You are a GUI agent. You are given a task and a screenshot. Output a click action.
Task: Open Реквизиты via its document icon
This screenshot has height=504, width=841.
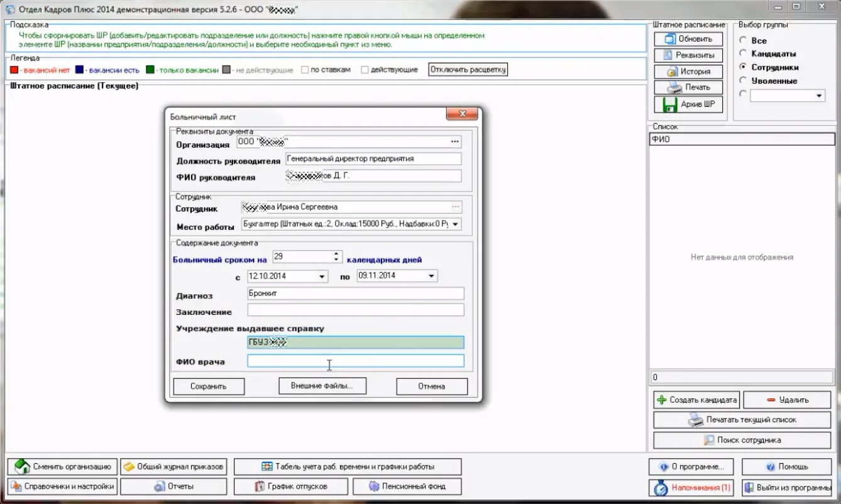[x=668, y=55]
